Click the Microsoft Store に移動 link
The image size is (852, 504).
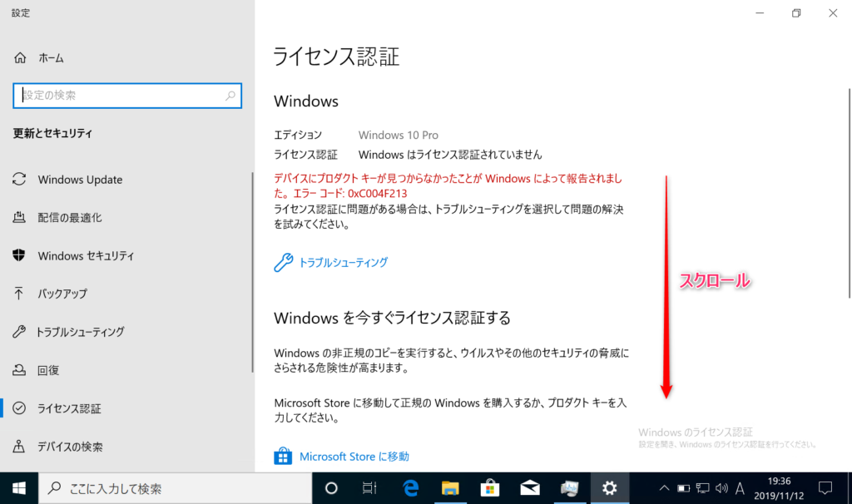[354, 457]
